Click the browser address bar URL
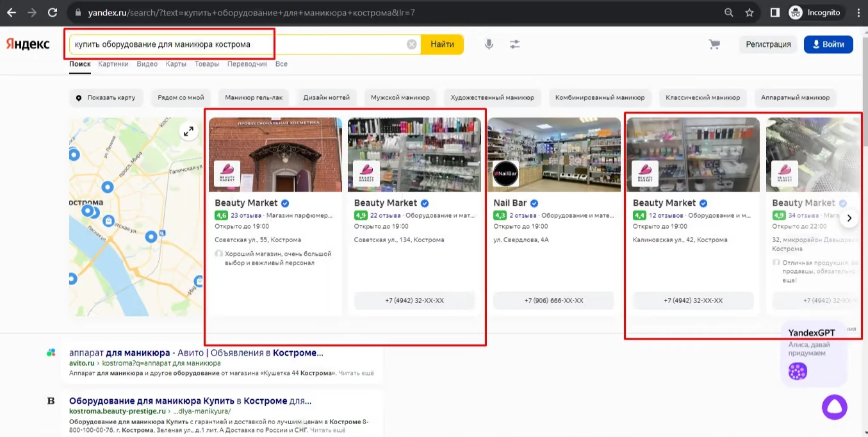Screen dimensions: 868x437 pos(251,12)
